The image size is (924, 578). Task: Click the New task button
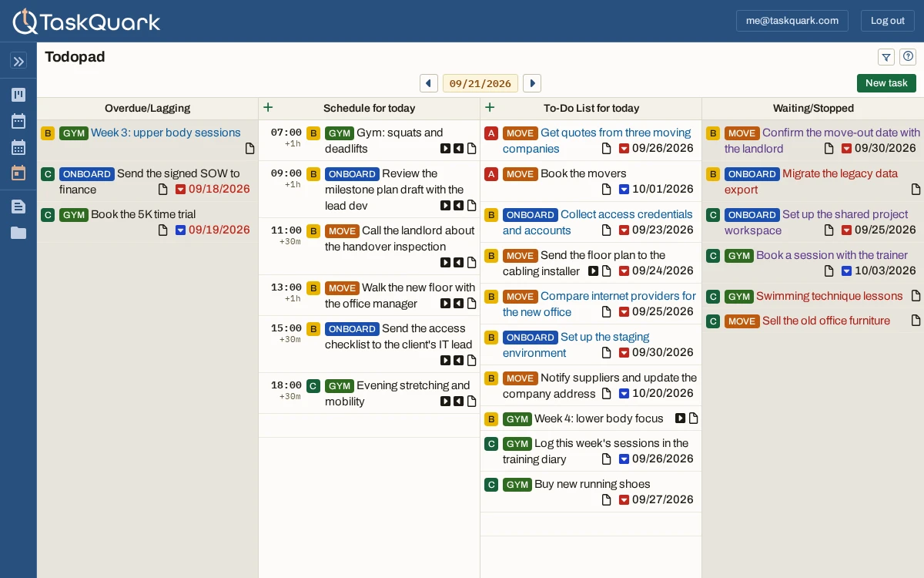(886, 83)
